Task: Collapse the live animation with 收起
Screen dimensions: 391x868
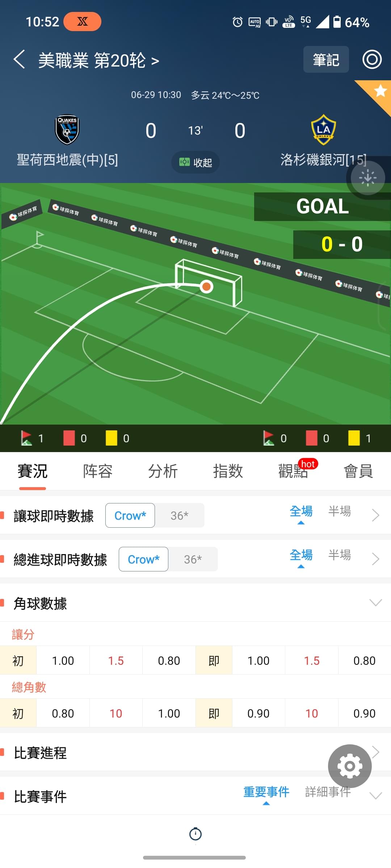Action: click(195, 162)
